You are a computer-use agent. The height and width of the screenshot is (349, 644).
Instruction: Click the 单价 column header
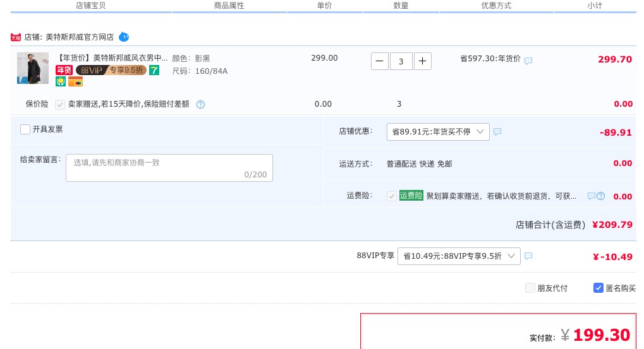[x=324, y=6]
